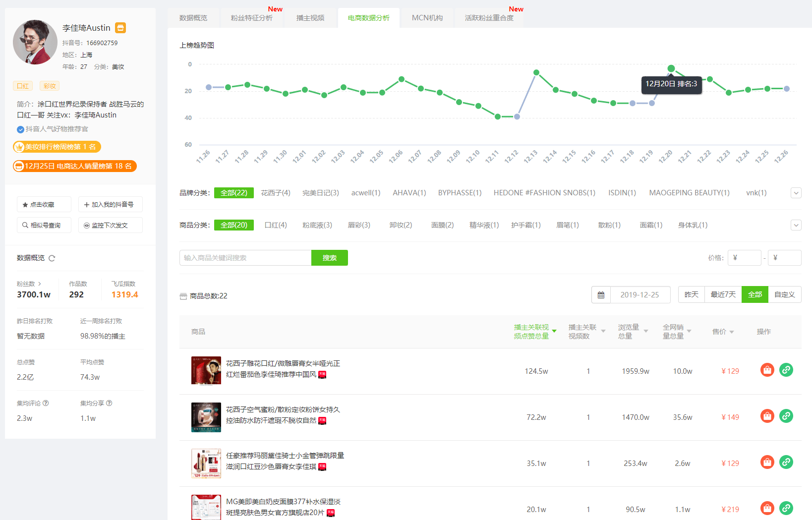Filter products by 粉底液(3)
The height and width of the screenshot is (520, 812).
[x=317, y=225]
